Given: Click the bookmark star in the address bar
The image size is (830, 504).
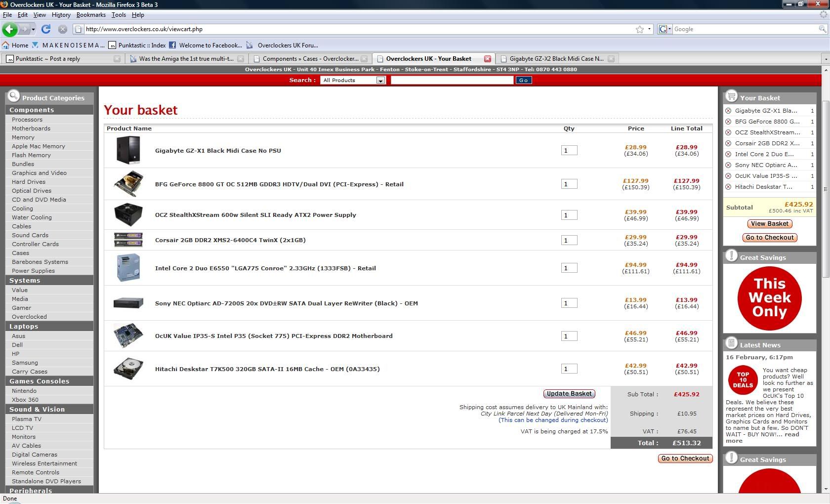Looking at the screenshot, I should [640, 30].
